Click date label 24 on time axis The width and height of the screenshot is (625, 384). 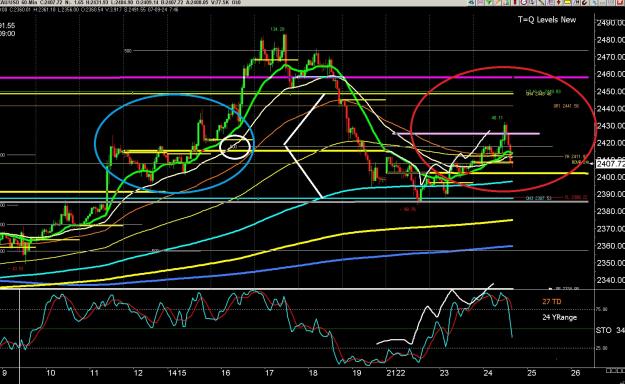pyautogui.click(x=488, y=373)
